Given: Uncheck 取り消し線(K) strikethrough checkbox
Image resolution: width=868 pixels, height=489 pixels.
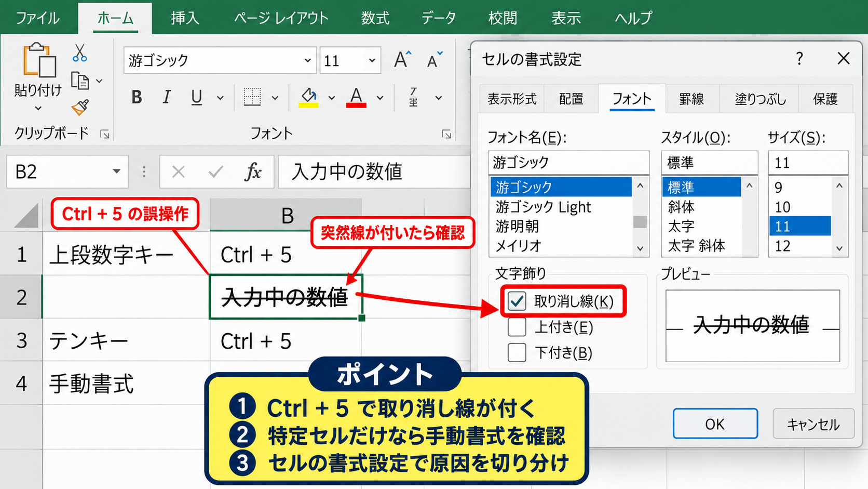Looking at the screenshot, I should (x=517, y=301).
